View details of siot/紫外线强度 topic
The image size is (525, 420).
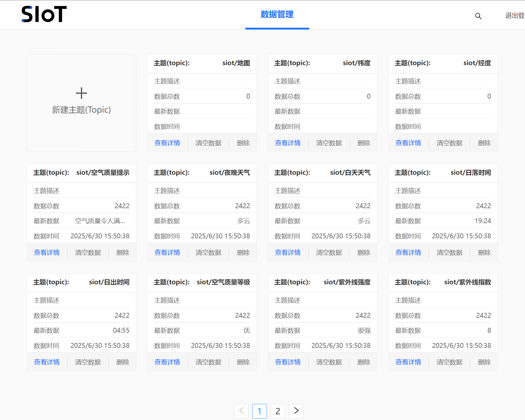pos(288,362)
